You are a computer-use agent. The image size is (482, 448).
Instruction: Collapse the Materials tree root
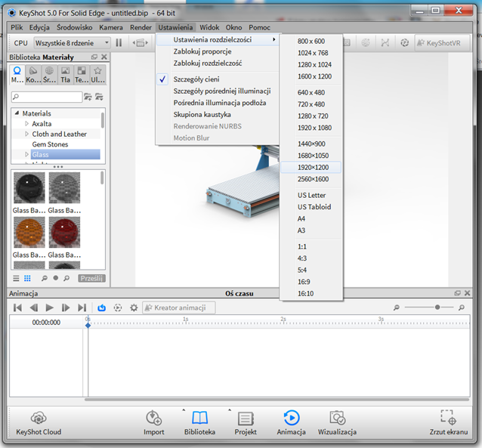(17, 113)
